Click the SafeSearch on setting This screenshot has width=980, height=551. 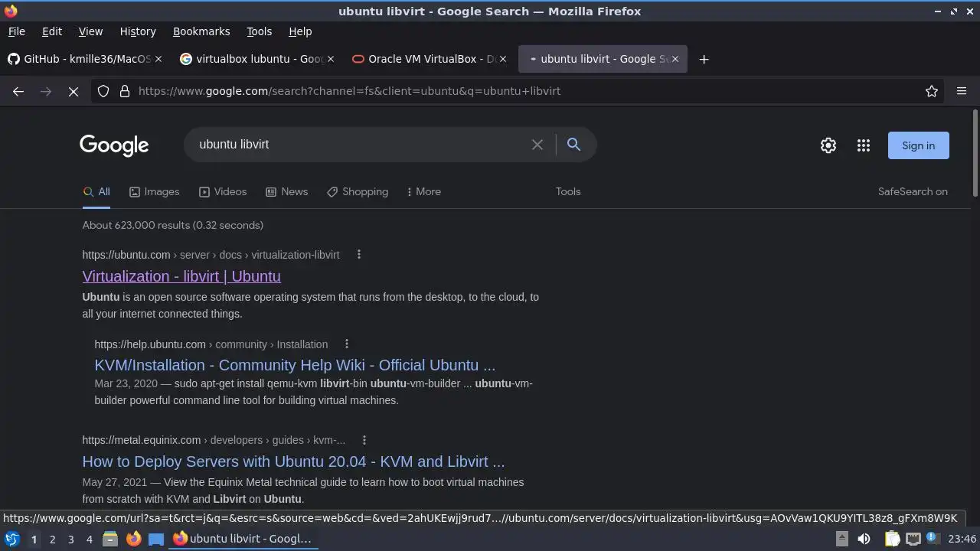tap(913, 191)
